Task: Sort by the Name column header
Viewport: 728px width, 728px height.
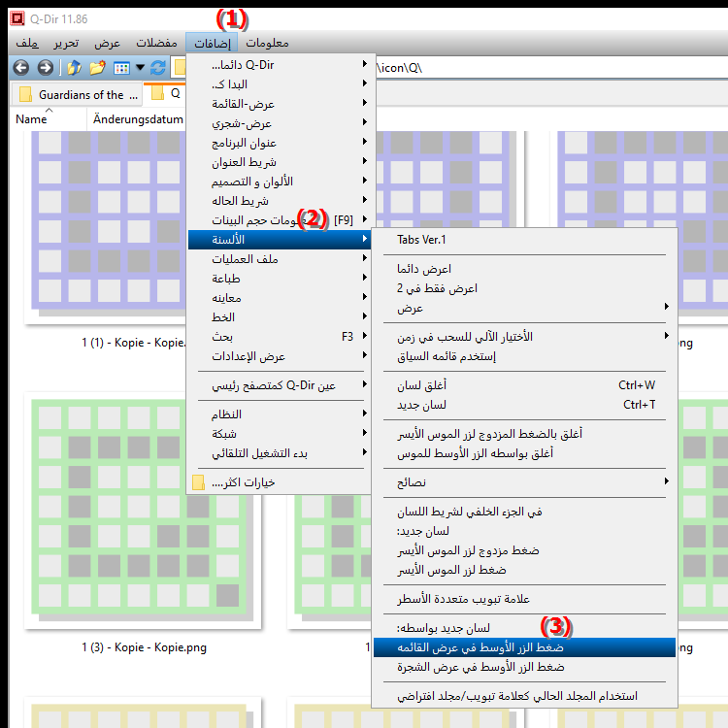Action: click(x=49, y=119)
